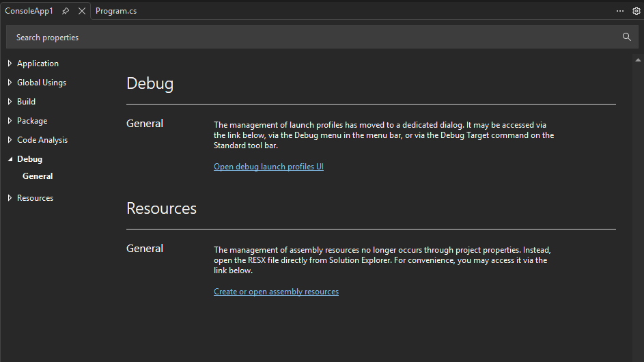Expand the Package section arrow
This screenshot has height=362, width=644.
point(10,121)
